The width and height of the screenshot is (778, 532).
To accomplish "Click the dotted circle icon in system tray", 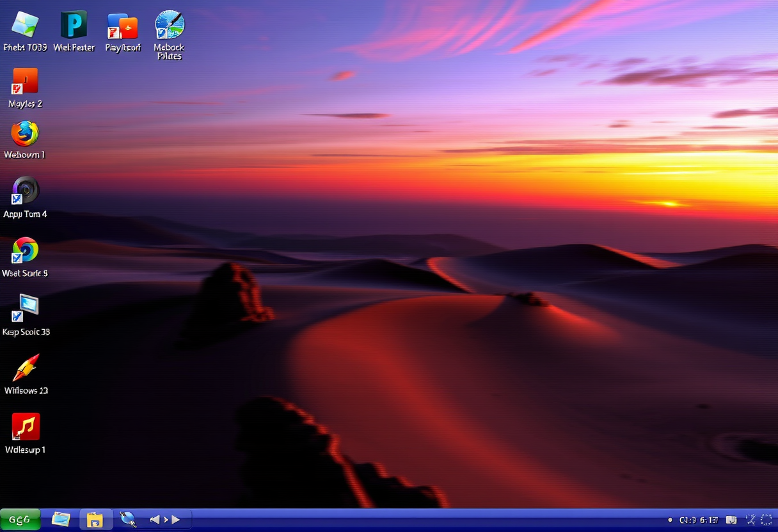I will click(766, 520).
